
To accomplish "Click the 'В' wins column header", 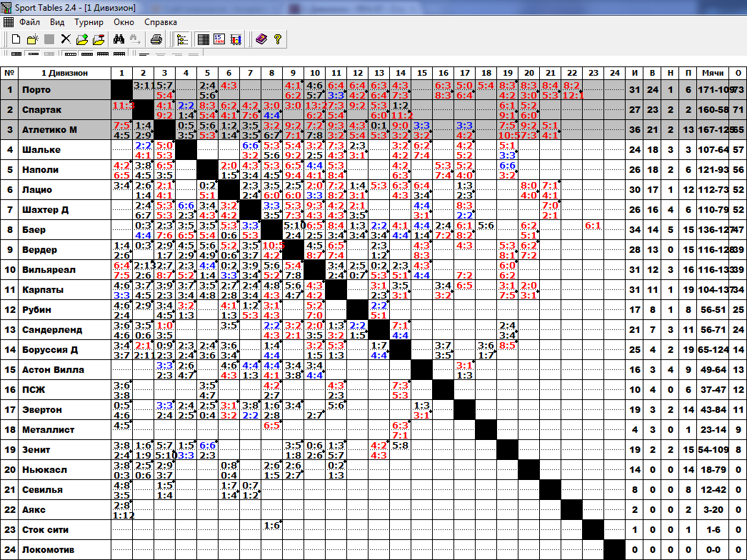I will click(x=652, y=73).
